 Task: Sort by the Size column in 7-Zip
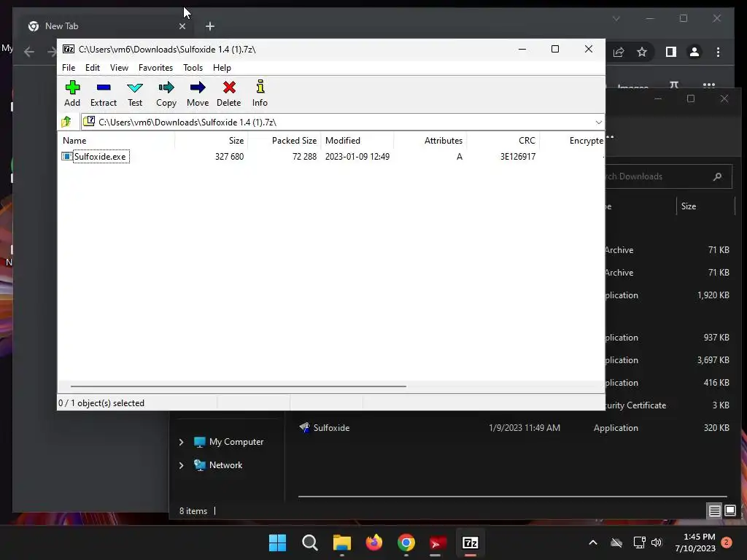(236, 141)
